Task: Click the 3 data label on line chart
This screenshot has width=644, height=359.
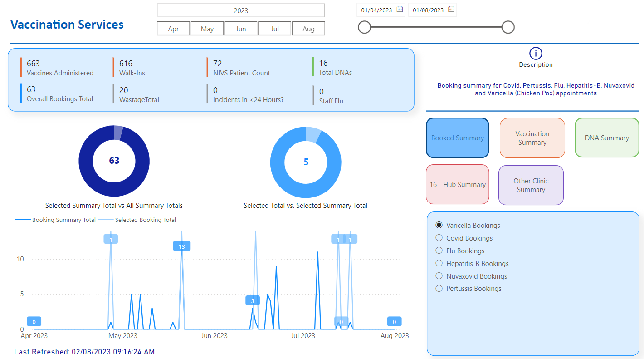Action: tap(253, 300)
